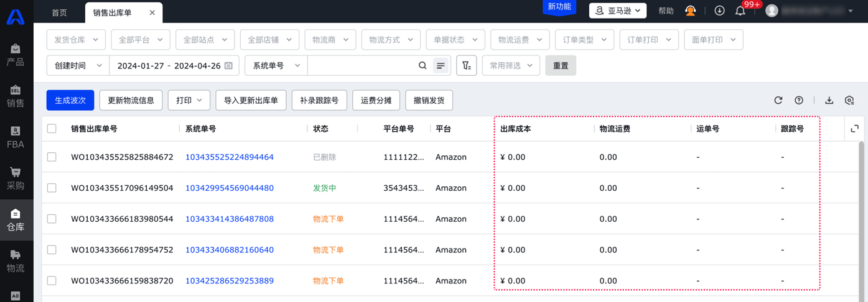This screenshot has height=302, width=868.
Task: Check the row WO103435525825884672
Action: [x=52, y=157]
